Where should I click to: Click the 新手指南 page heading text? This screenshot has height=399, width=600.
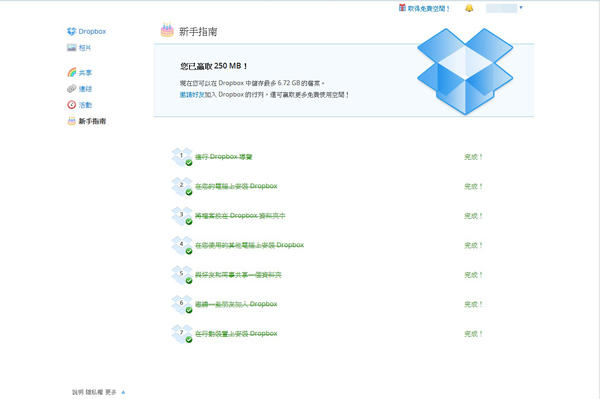click(x=198, y=31)
